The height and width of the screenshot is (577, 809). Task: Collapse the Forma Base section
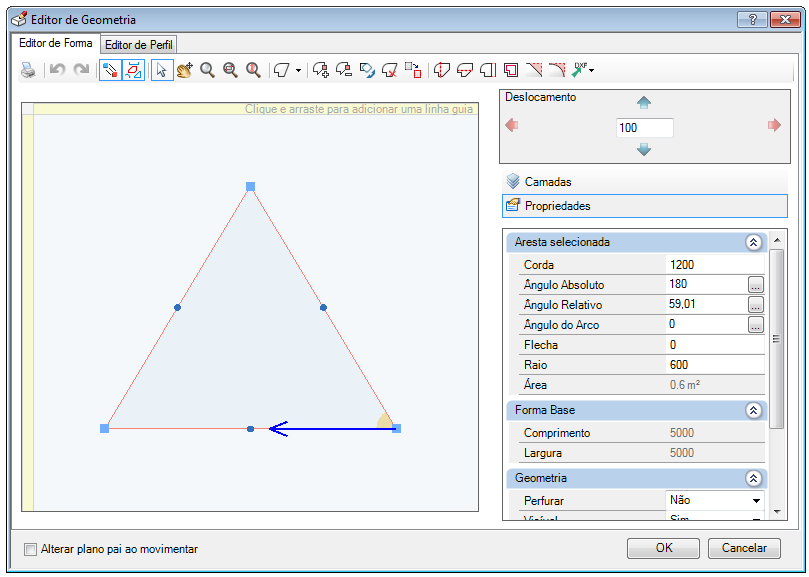[x=753, y=410]
